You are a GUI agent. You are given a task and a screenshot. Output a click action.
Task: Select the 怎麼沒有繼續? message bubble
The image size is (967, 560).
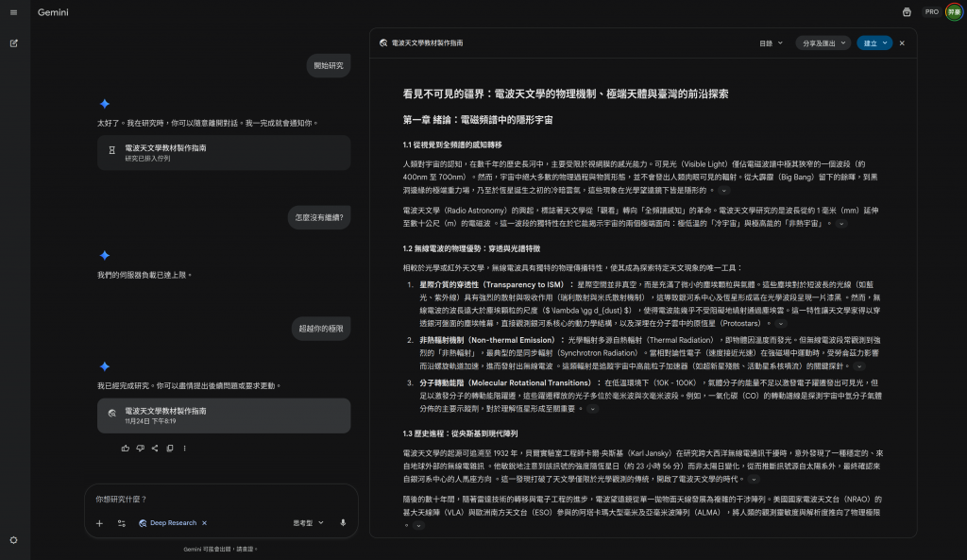point(319,217)
